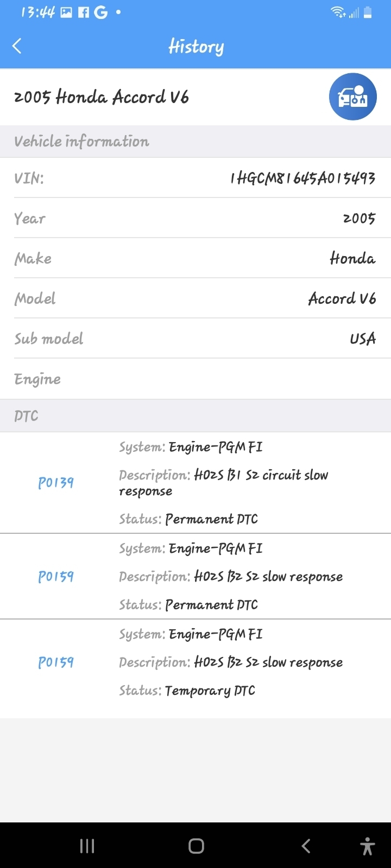
Task: Tap the Google notification icon
Action: (101, 12)
